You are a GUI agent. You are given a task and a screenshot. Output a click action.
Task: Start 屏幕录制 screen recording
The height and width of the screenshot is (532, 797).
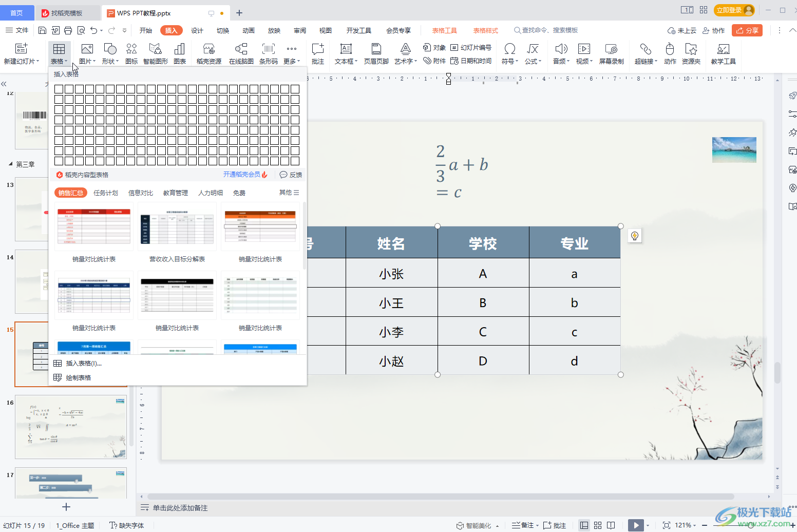click(x=612, y=53)
